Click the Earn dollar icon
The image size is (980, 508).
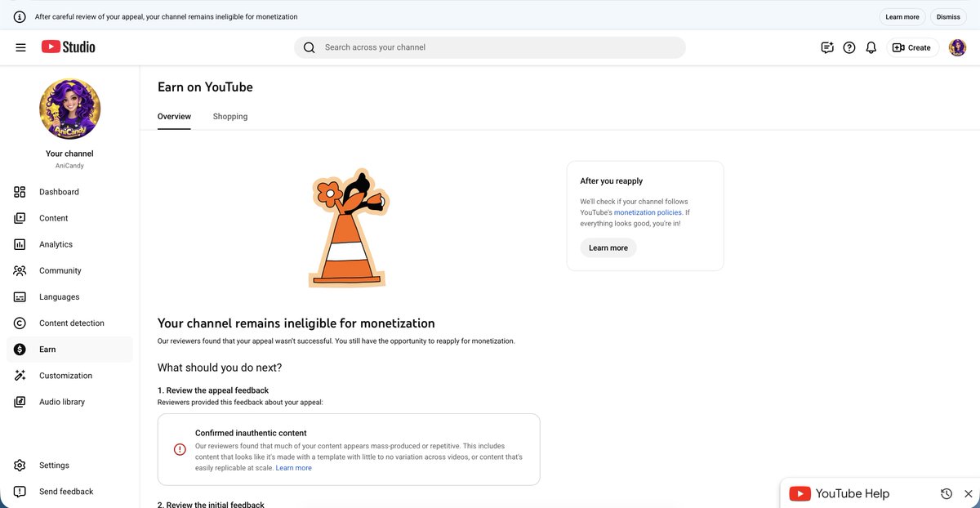(x=20, y=350)
